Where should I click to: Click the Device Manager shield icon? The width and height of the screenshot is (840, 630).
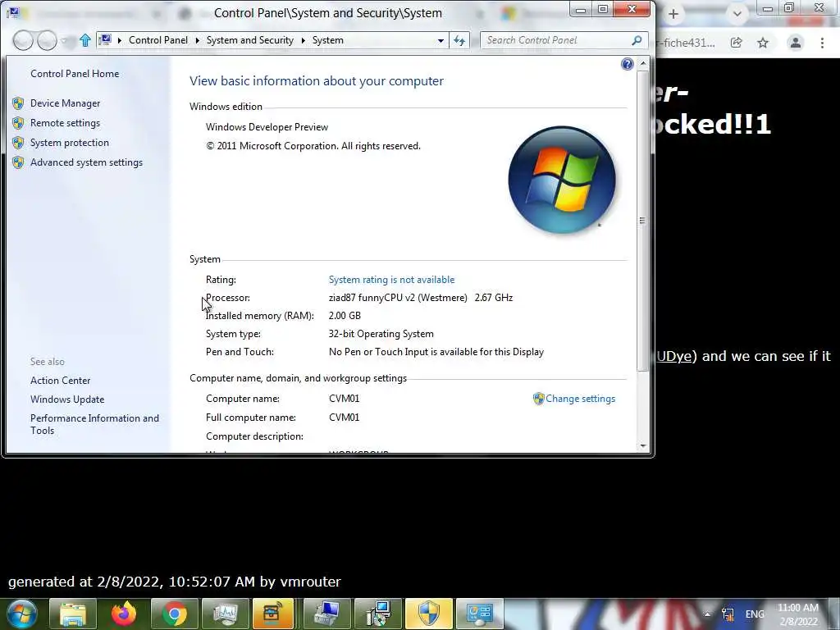click(18, 103)
